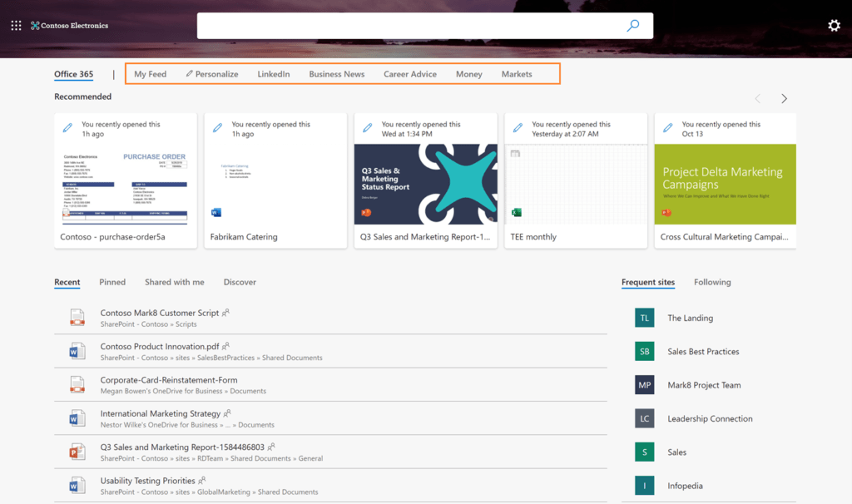Select the PowerPoint icon for Q3 Sales and Marketing Report

pyautogui.click(x=76, y=452)
